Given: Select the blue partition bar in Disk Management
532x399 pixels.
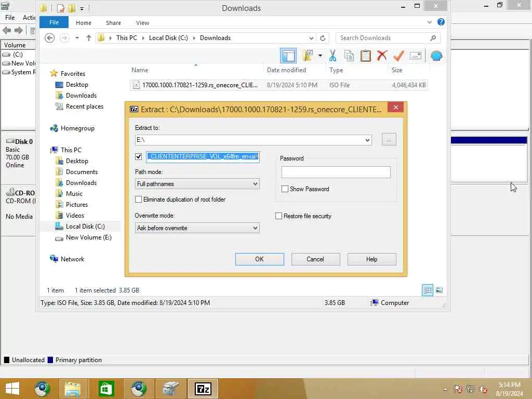Looking at the screenshot, I should 488,140.
